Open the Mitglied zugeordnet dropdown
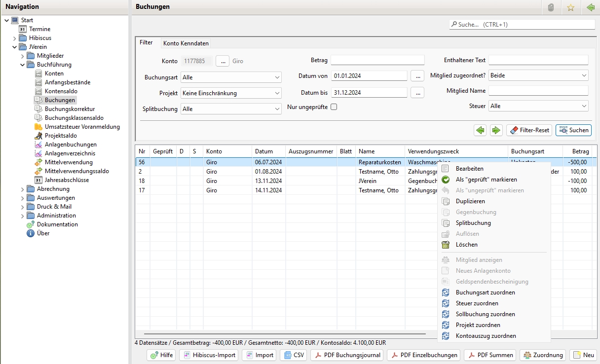The image size is (600, 364). 538,75
